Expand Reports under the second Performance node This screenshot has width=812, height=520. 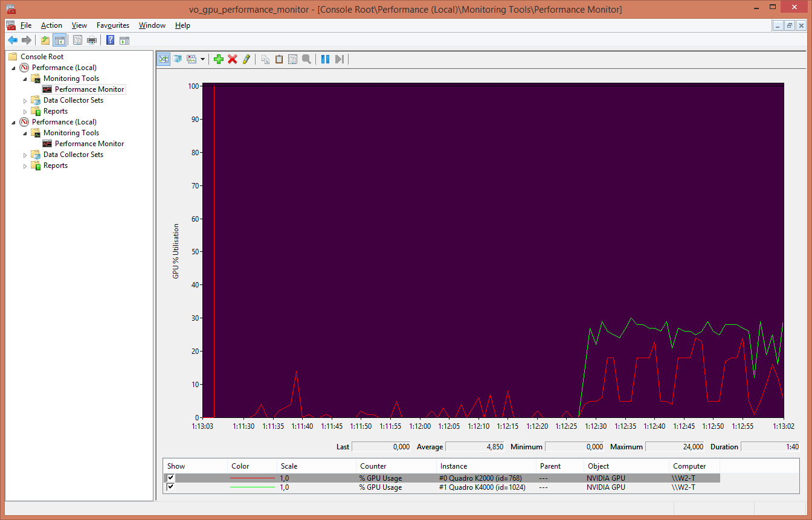coord(25,165)
